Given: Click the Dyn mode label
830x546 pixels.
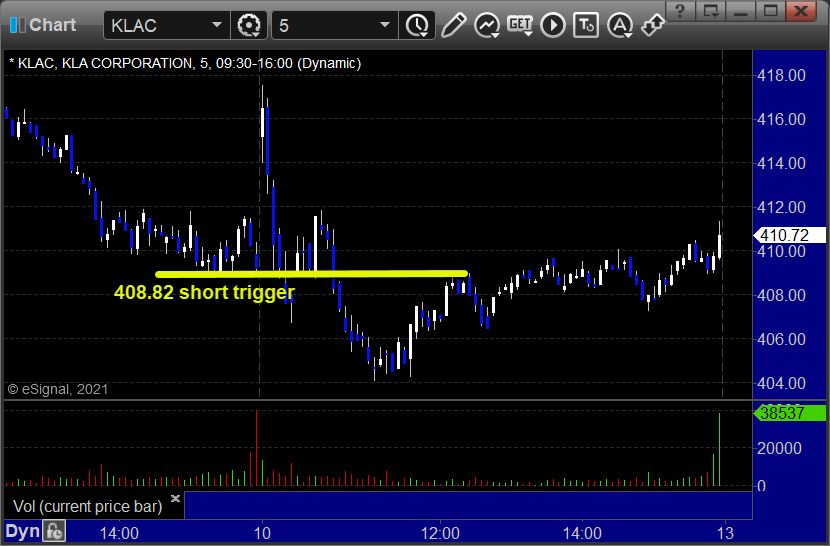Looking at the screenshot, I should coord(22,531).
